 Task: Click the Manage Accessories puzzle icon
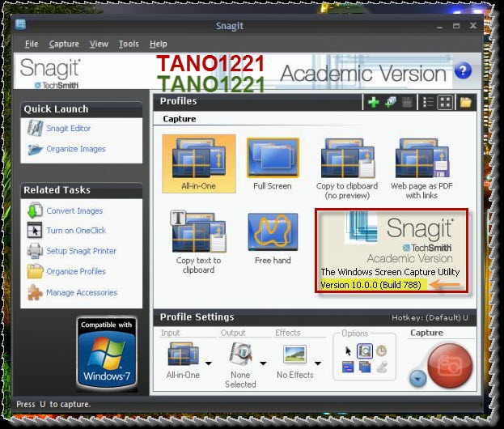pyautogui.click(x=35, y=292)
